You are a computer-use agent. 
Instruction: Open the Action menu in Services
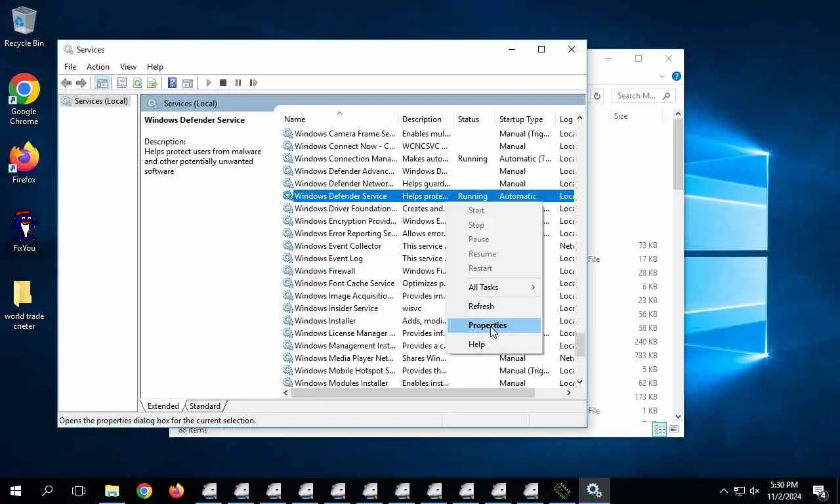coord(98,67)
